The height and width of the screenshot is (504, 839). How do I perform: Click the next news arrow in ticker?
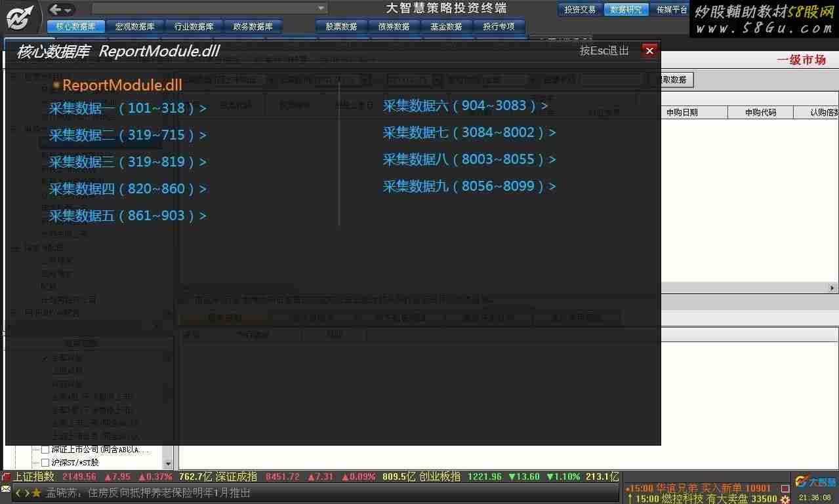coord(26,493)
